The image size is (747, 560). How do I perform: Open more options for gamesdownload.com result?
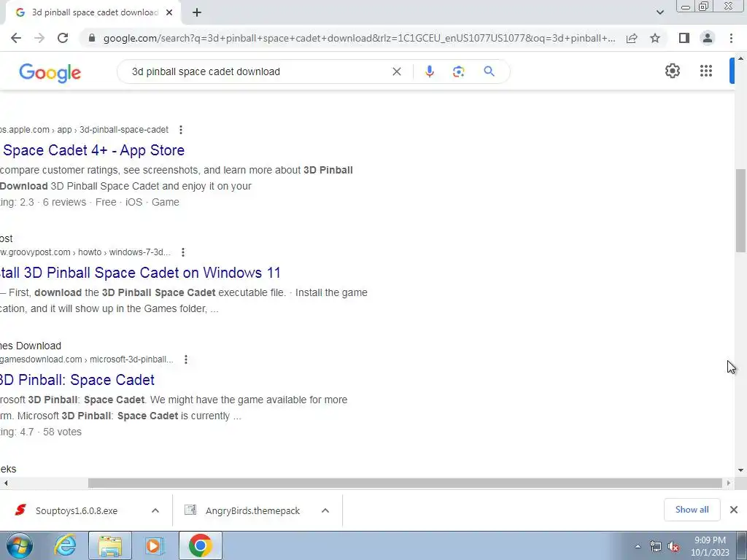(186, 359)
